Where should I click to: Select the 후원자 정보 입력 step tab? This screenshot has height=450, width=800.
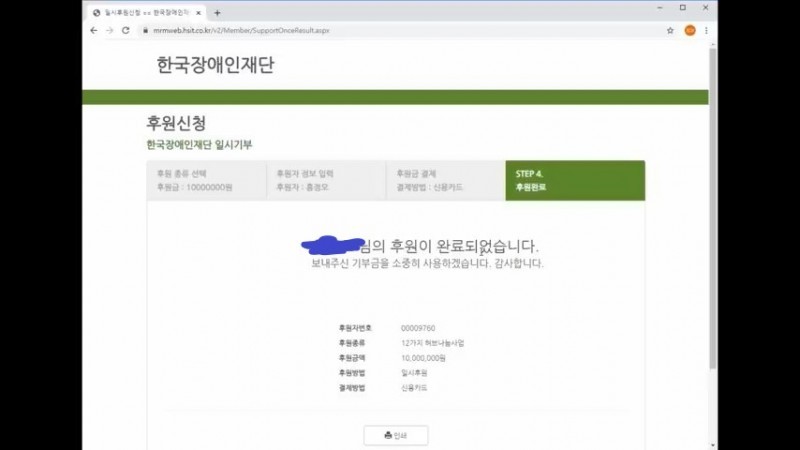tap(326, 180)
